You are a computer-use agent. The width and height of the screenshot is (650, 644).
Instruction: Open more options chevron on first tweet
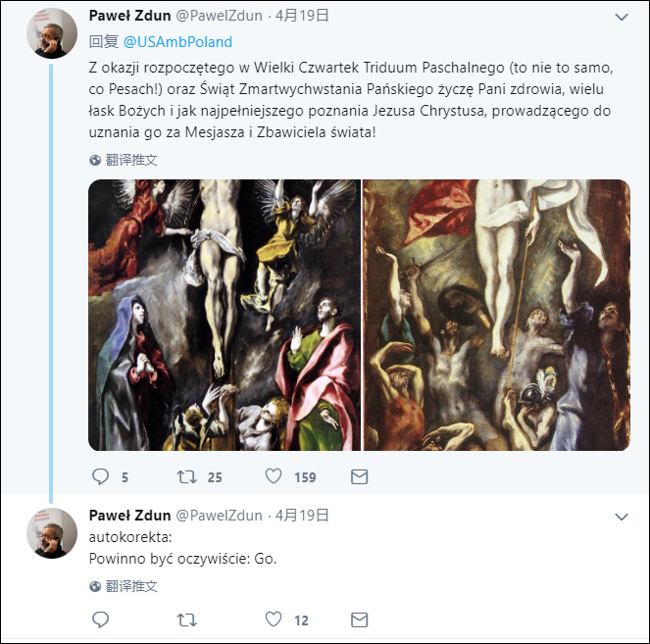(621, 18)
